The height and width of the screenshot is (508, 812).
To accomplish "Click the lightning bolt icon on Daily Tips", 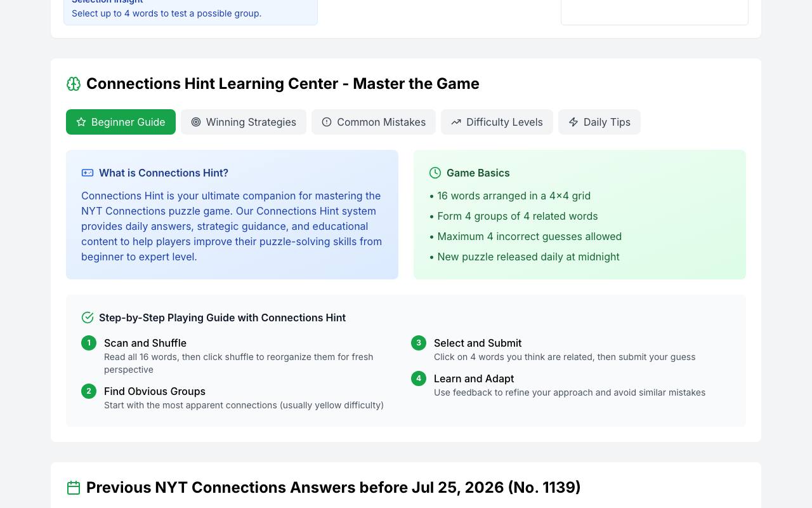I will coord(573,122).
